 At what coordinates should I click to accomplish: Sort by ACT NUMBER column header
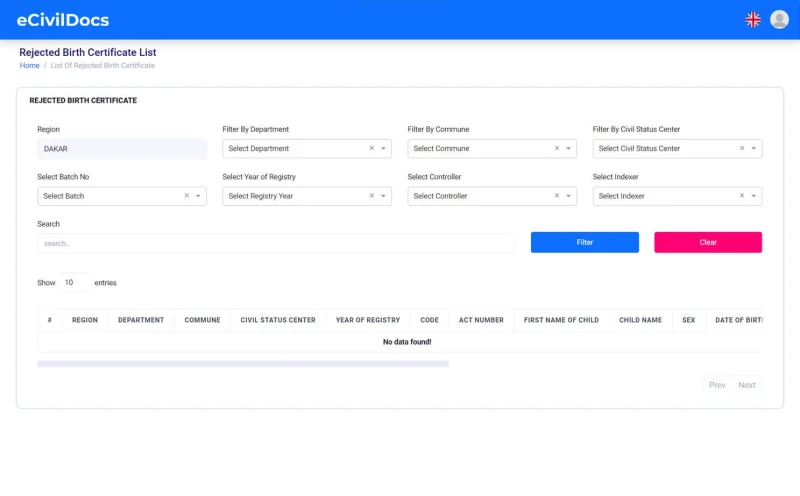[481, 320]
